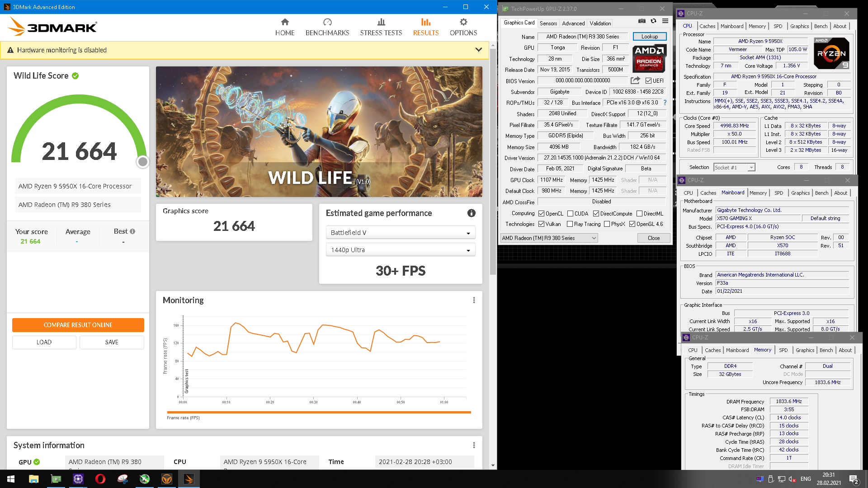Open the RESULTS section

(426, 27)
